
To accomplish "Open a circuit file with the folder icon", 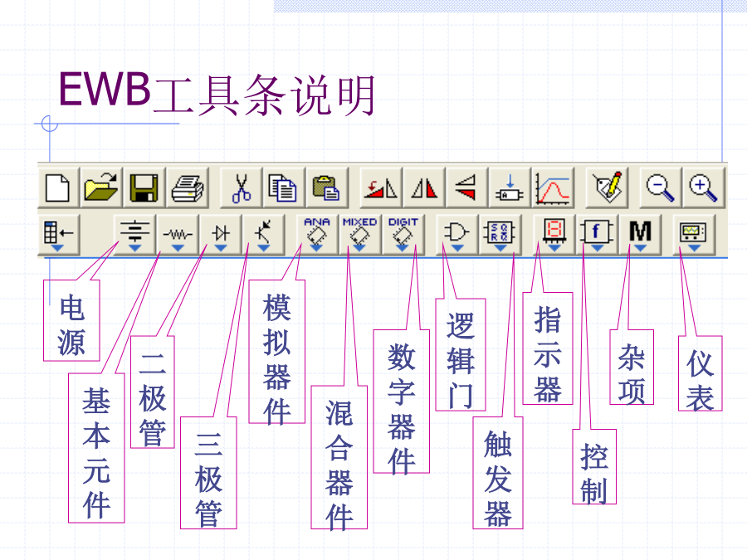I will point(101,187).
